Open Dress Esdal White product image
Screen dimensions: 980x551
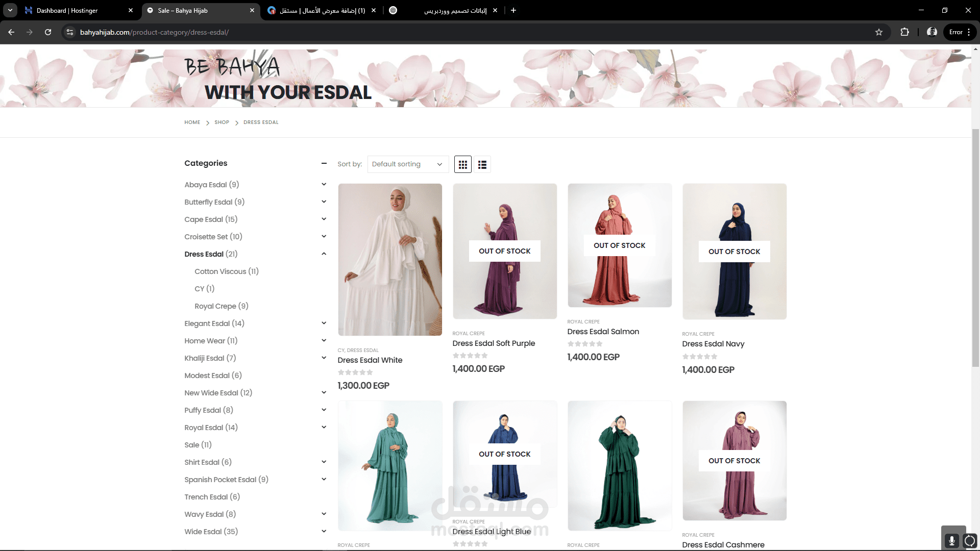(390, 259)
